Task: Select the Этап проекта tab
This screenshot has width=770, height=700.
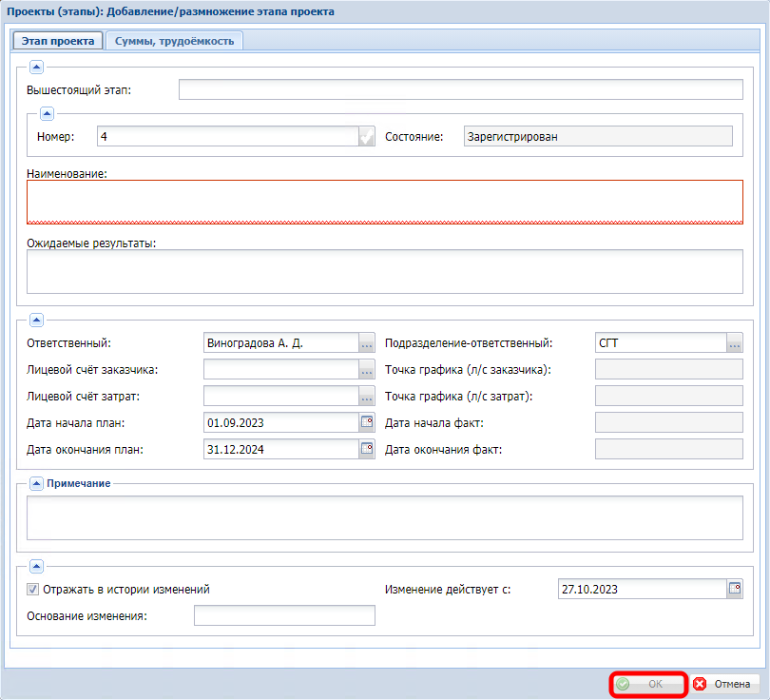Action: coord(58,41)
